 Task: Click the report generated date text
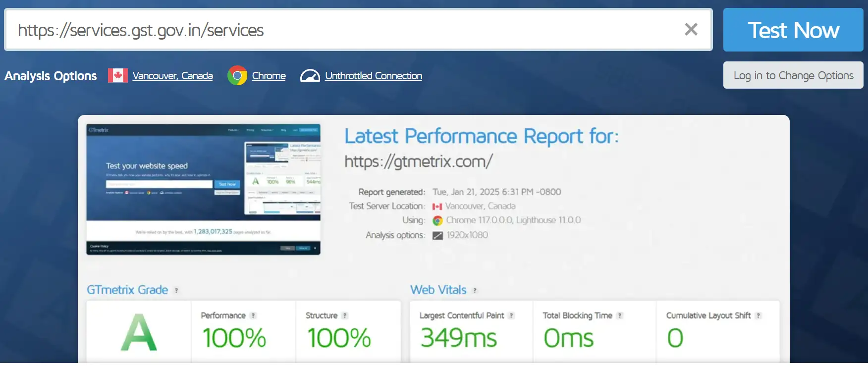497,192
